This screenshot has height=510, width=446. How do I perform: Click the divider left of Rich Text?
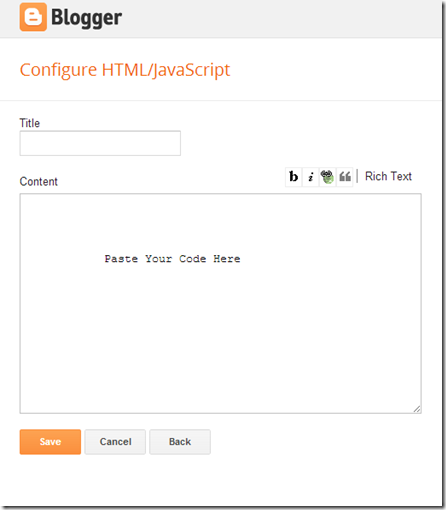click(357, 176)
